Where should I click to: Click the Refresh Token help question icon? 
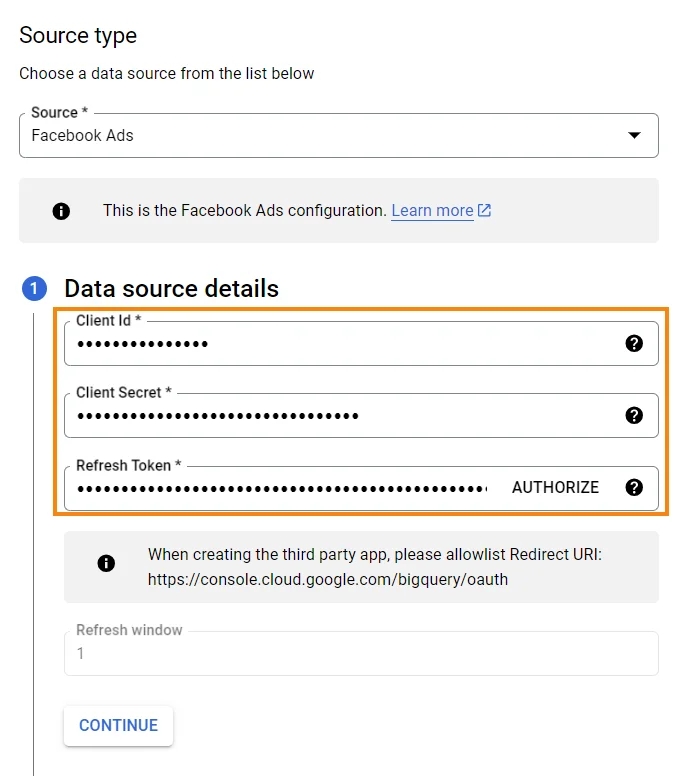point(634,488)
